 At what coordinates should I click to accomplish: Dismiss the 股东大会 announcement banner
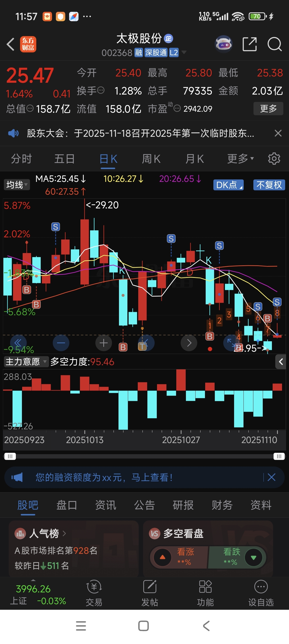278,133
